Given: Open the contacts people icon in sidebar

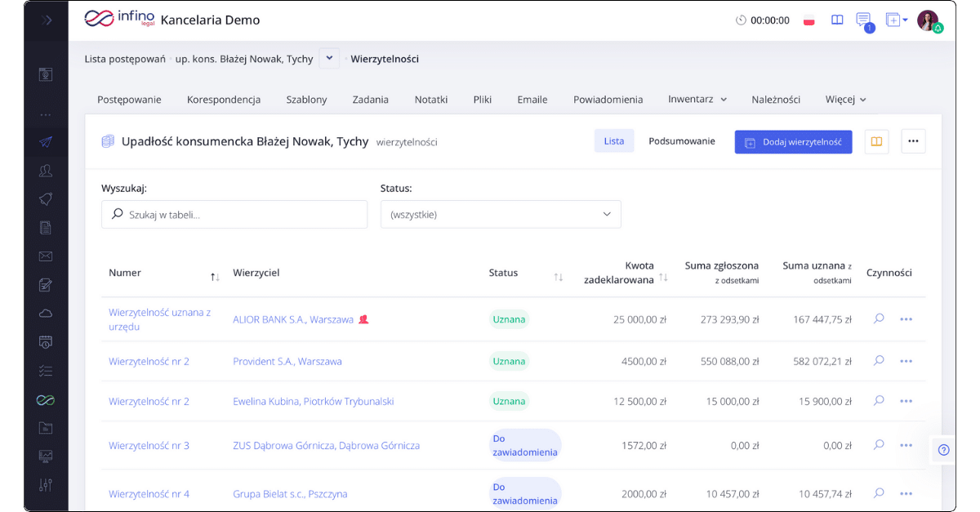Looking at the screenshot, I should 46,171.
